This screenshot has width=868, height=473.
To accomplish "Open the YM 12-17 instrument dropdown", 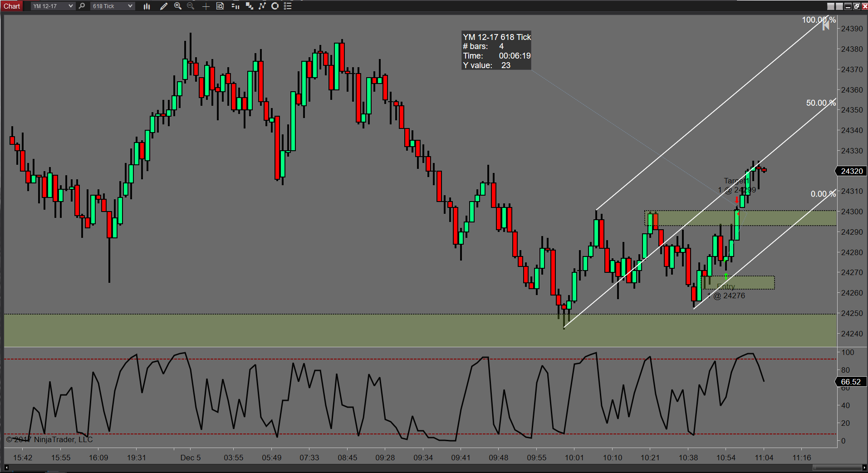I will 53,6.
